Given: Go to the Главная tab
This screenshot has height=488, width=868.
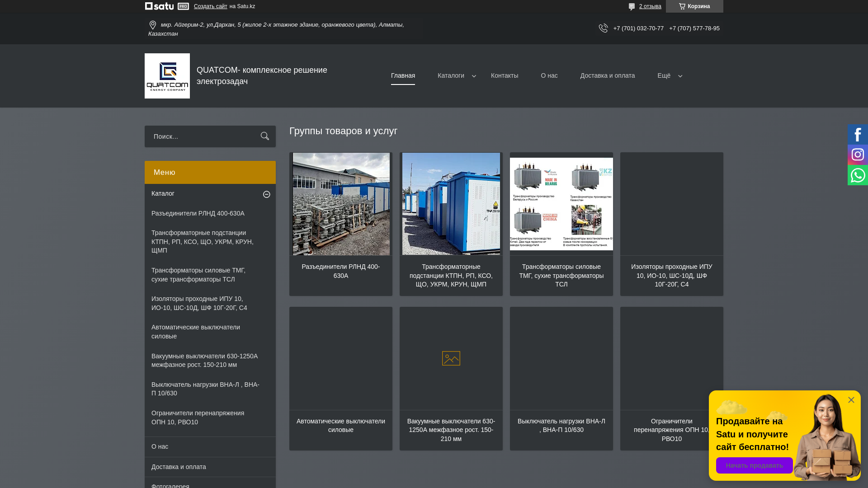Looking at the screenshot, I should point(403,76).
